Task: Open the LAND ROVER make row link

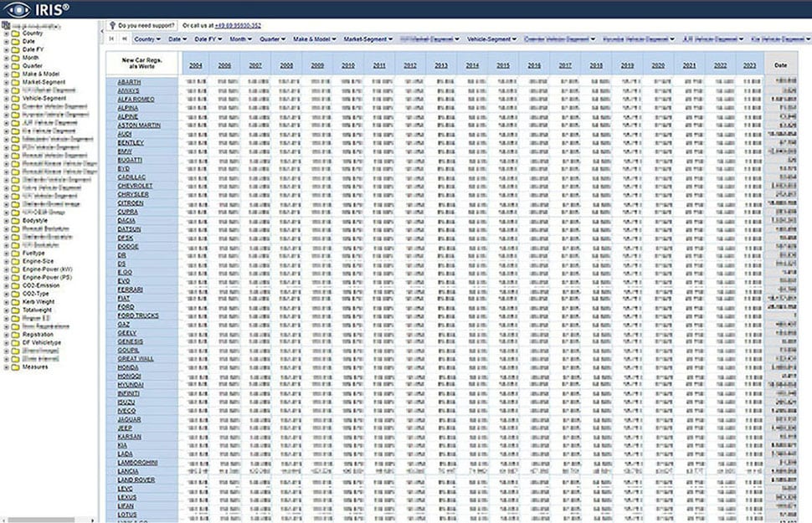Action: (x=136, y=480)
